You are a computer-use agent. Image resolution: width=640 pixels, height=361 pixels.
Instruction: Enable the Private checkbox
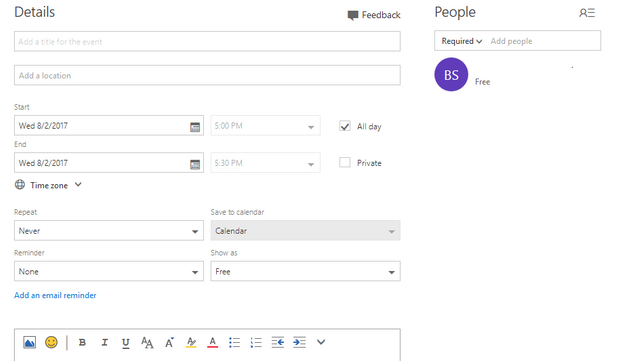pos(345,163)
